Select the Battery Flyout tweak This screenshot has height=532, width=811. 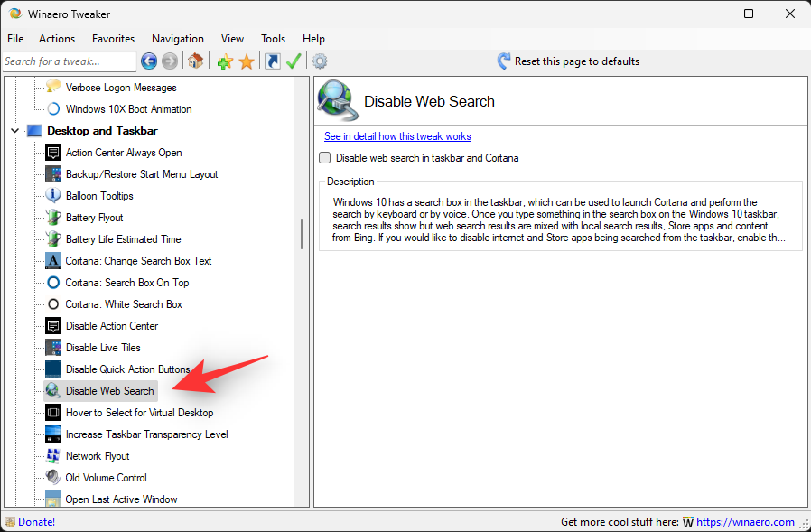(93, 217)
